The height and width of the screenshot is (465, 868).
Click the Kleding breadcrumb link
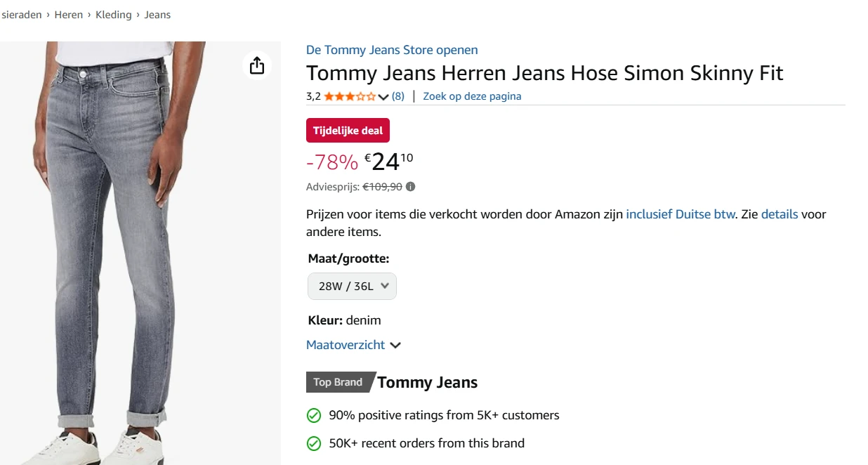click(x=113, y=14)
